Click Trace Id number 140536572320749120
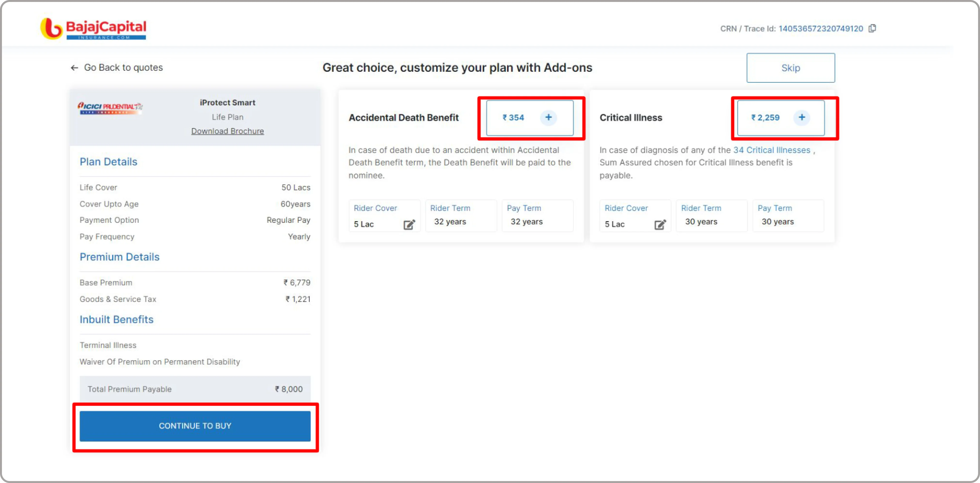Screen dimensions: 980x483 pos(821,29)
